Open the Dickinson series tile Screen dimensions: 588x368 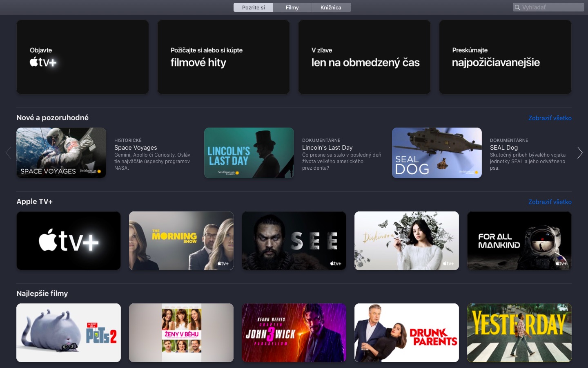407,241
